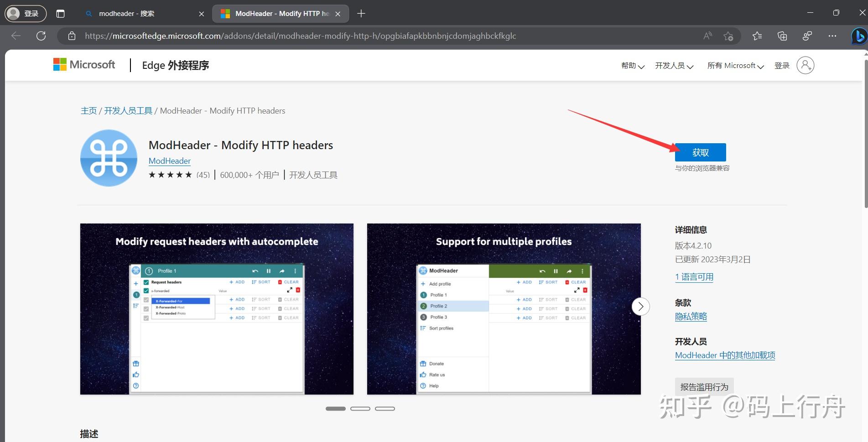Screen dimensions: 868x442
Task: Close the ModHeader extension tab
Action: coord(338,14)
